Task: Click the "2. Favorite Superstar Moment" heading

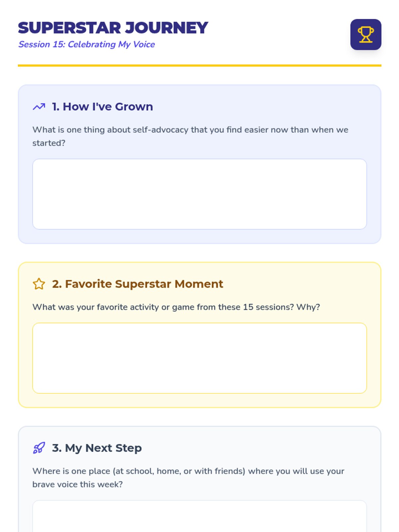Action: point(137,284)
